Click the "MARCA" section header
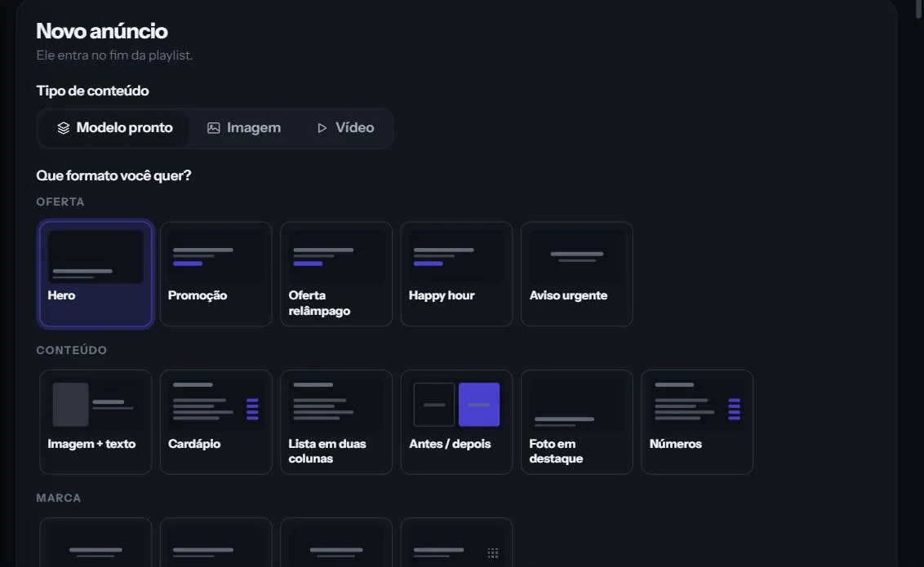The image size is (924, 567). (x=58, y=498)
